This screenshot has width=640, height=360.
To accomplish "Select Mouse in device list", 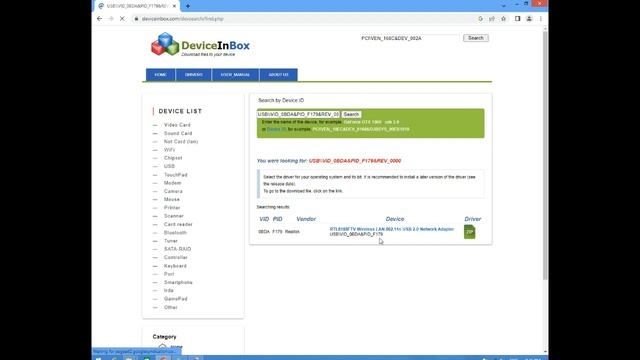I will [x=171, y=199].
